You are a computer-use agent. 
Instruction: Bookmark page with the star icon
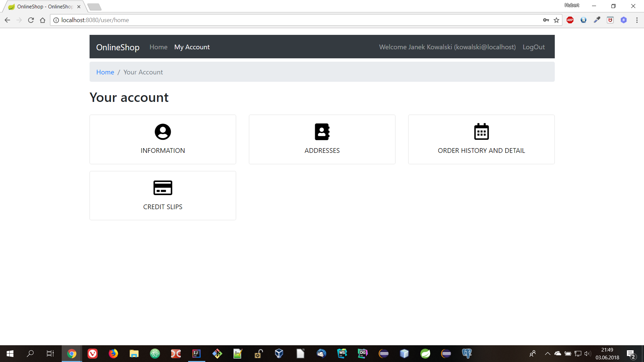[x=556, y=20]
